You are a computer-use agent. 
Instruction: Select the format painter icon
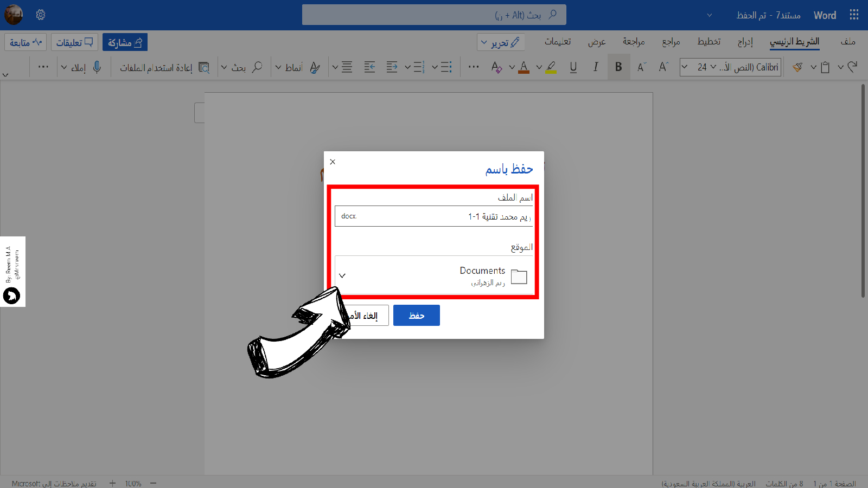tap(797, 67)
